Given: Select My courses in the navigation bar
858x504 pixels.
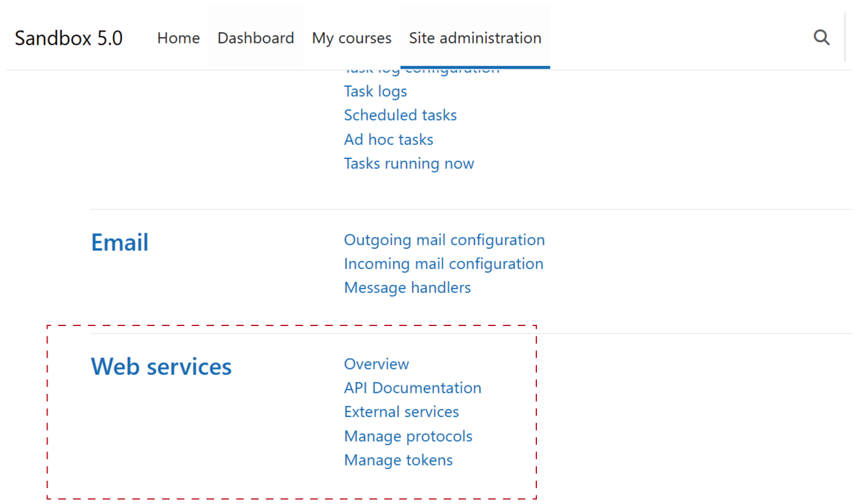Looking at the screenshot, I should coord(352,38).
